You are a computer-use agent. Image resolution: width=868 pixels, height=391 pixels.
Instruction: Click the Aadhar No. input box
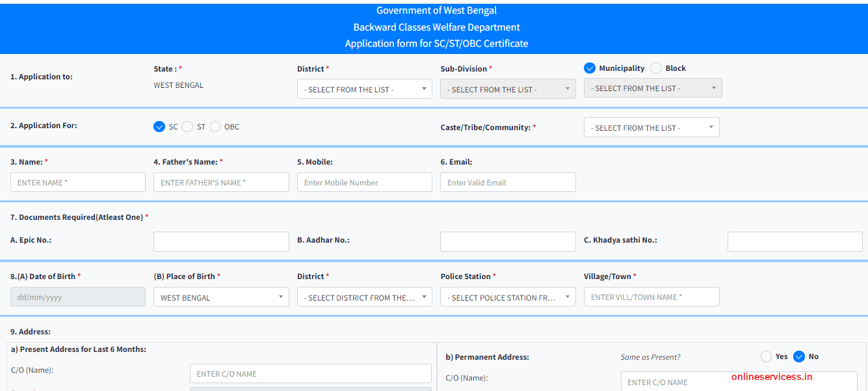pyautogui.click(x=508, y=241)
